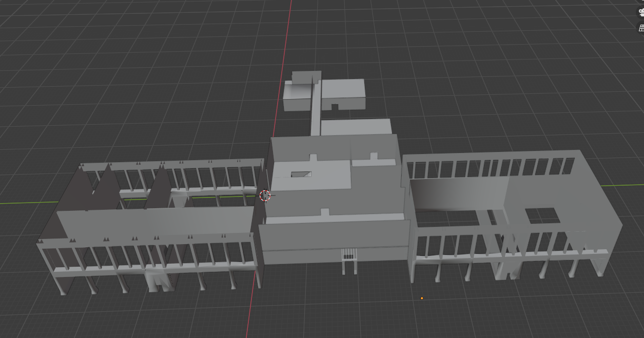Image resolution: width=644 pixels, height=338 pixels.
Task: Click the flat roof slab behind central block
Action: pos(355,127)
